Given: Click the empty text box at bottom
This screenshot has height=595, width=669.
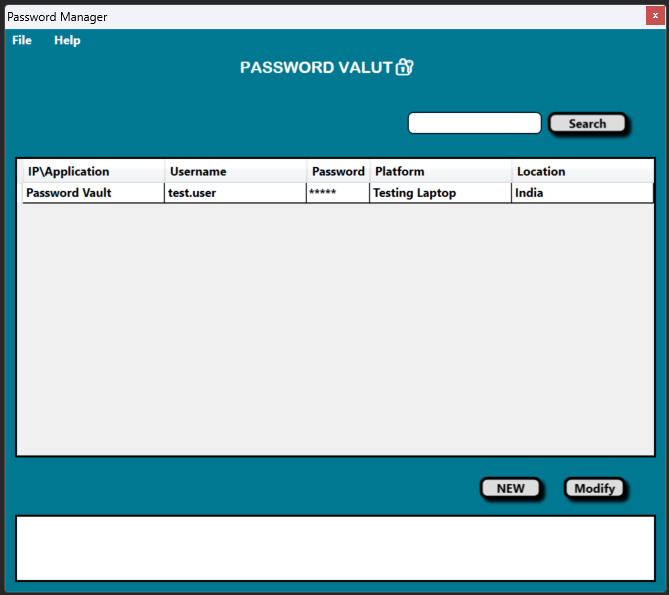Looking at the screenshot, I should tap(335, 548).
